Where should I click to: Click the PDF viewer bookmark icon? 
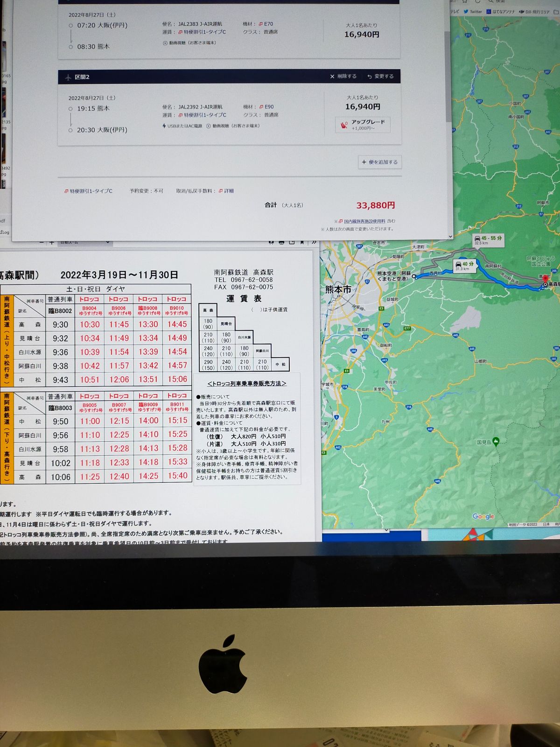click(302, 242)
